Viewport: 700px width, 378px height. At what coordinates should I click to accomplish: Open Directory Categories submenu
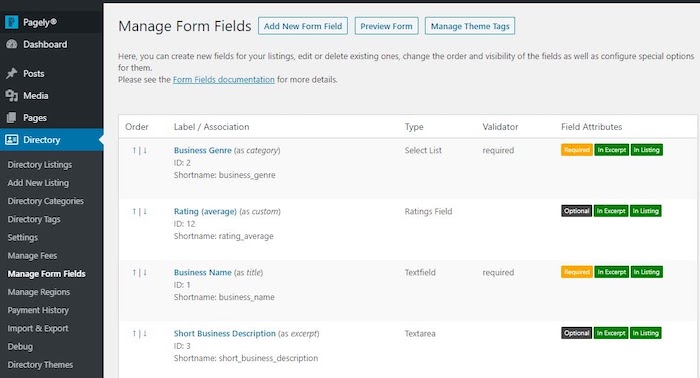coord(46,201)
